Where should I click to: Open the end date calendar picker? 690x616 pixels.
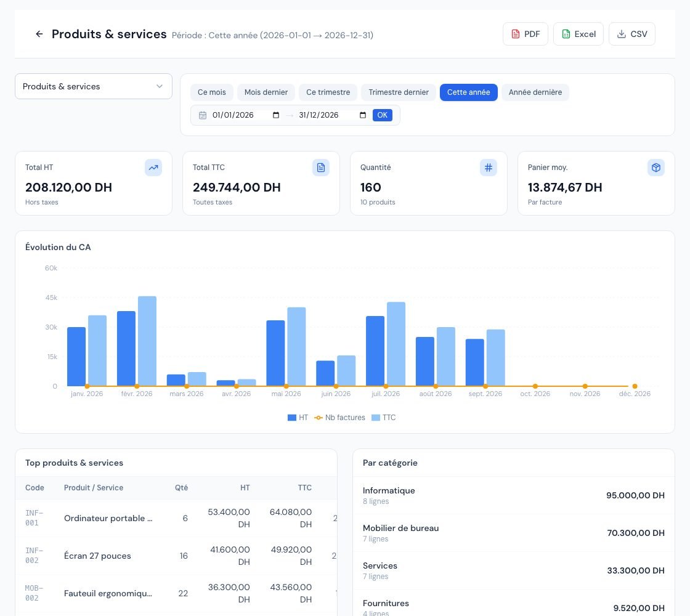[x=363, y=115]
